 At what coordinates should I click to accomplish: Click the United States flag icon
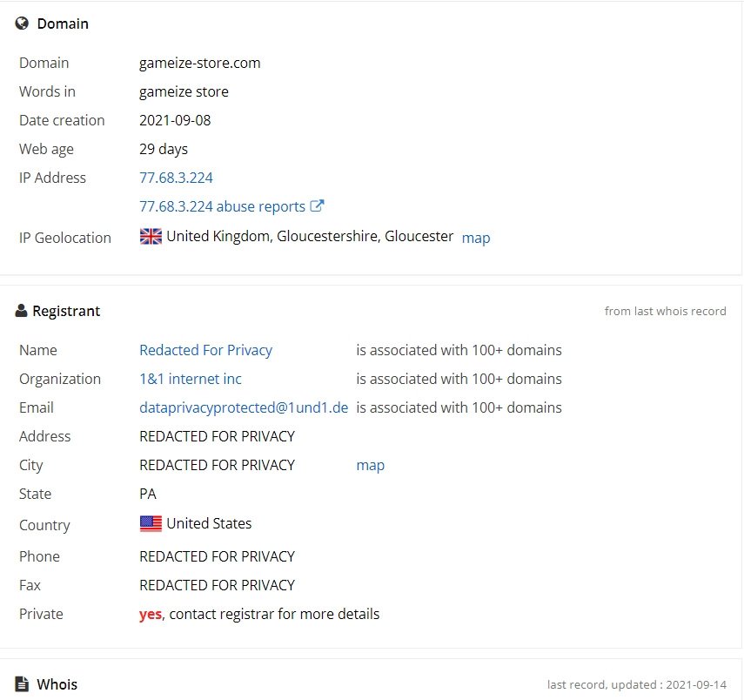pos(151,524)
